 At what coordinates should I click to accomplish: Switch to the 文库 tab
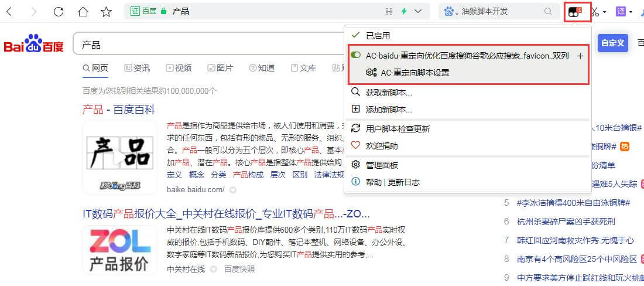tap(303, 68)
